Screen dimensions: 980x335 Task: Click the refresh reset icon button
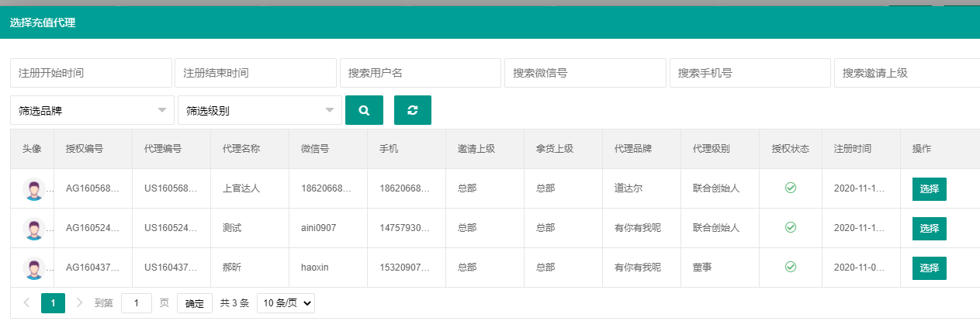(x=412, y=110)
